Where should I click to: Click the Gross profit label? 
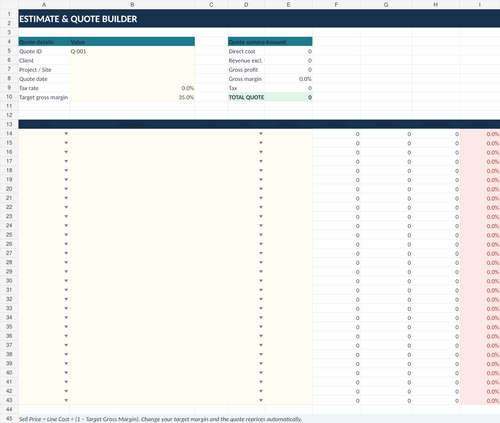tap(243, 70)
